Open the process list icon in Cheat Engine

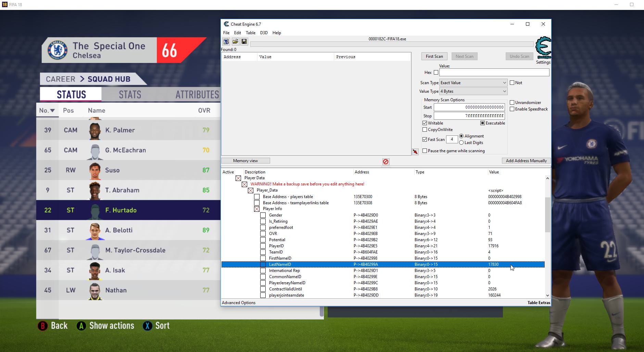pos(226,42)
